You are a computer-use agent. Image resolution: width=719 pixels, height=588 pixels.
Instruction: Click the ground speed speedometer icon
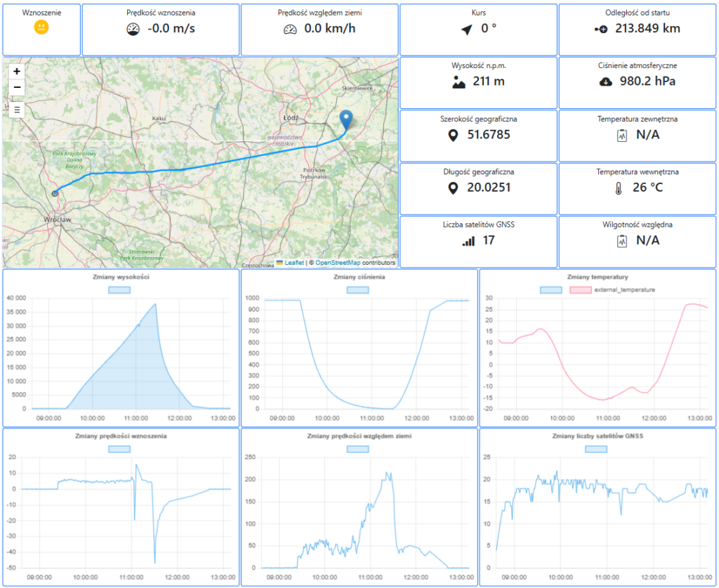pos(291,30)
